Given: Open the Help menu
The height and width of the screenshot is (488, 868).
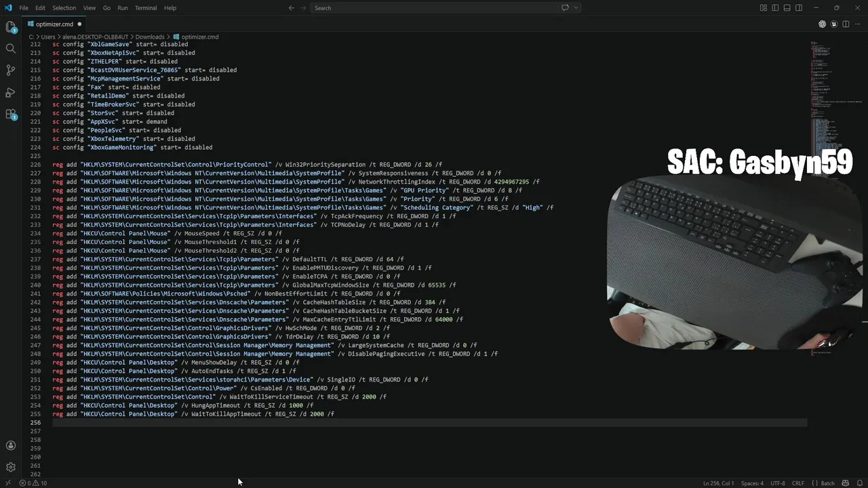Looking at the screenshot, I should 170,7.
